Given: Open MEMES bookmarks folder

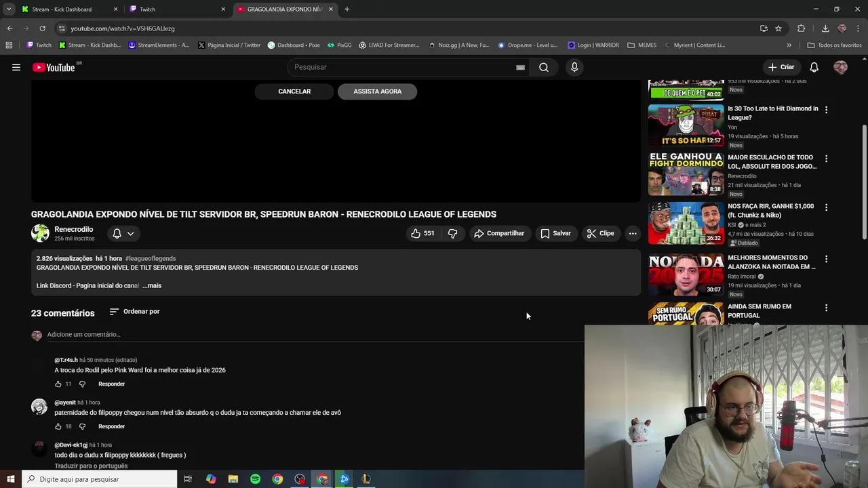Looking at the screenshot, I should pyautogui.click(x=642, y=45).
